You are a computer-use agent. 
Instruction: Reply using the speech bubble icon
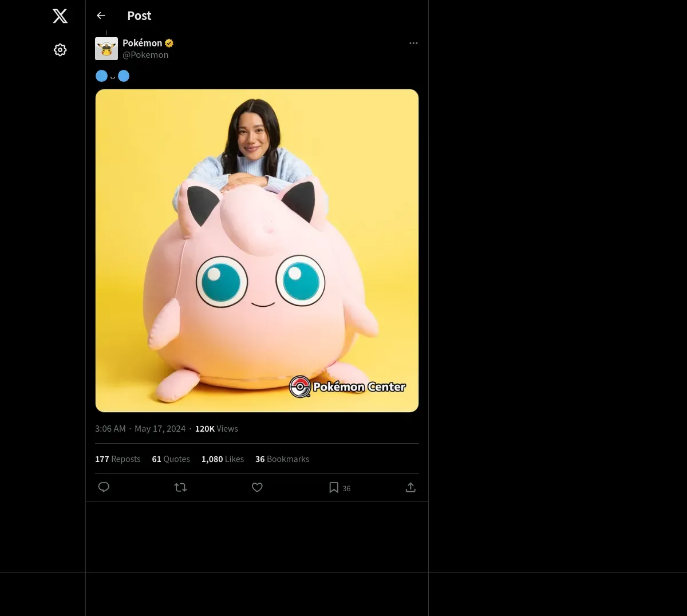pyautogui.click(x=104, y=487)
